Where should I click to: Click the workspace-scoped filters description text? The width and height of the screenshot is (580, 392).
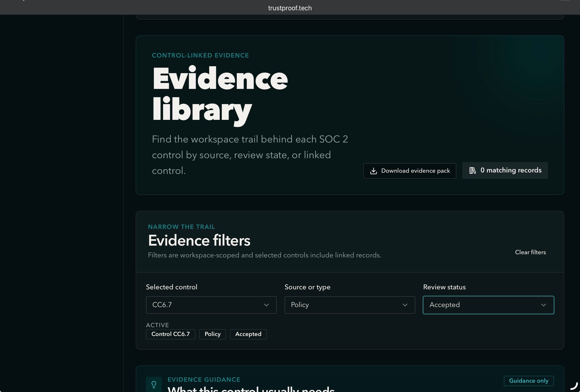point(264,255)
